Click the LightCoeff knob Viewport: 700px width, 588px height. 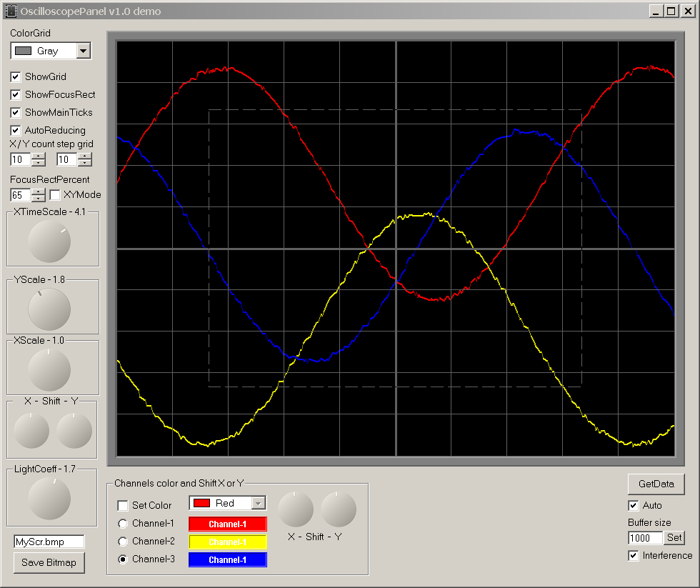(x=49, y=499)
